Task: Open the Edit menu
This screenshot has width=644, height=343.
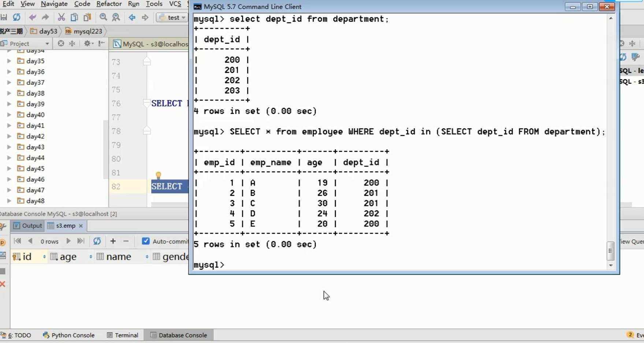Action: (8, 4)
